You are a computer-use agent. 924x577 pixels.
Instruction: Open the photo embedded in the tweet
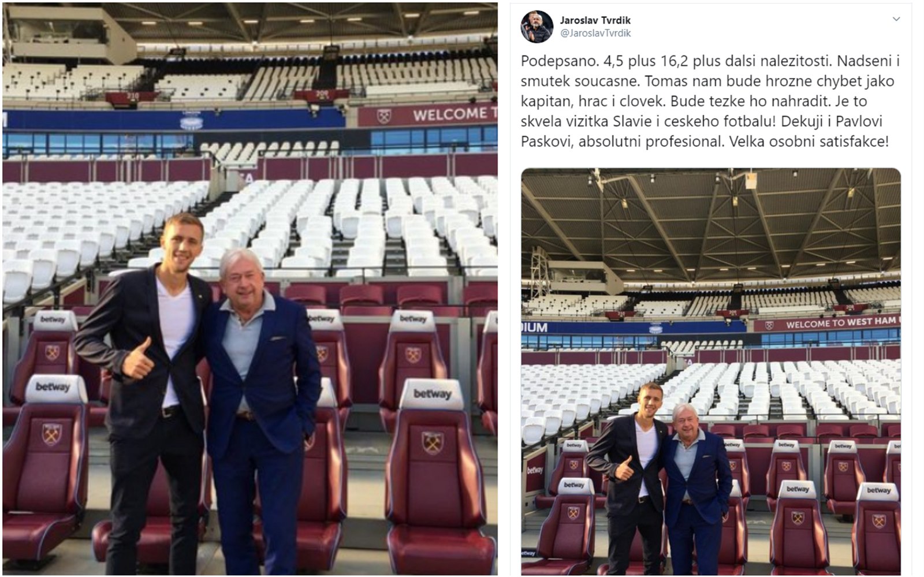tap(710, 371)
